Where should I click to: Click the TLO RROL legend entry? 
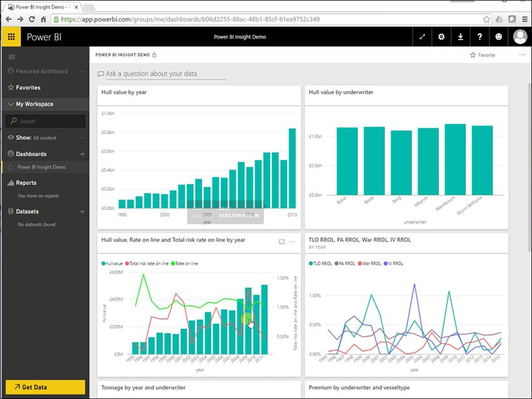(x=320, y=263)
